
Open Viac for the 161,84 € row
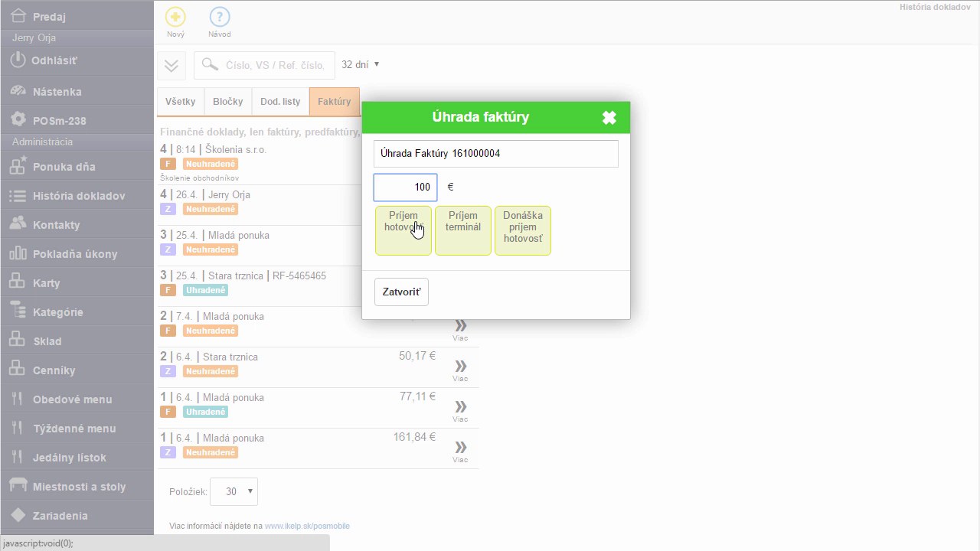[460, 451]
